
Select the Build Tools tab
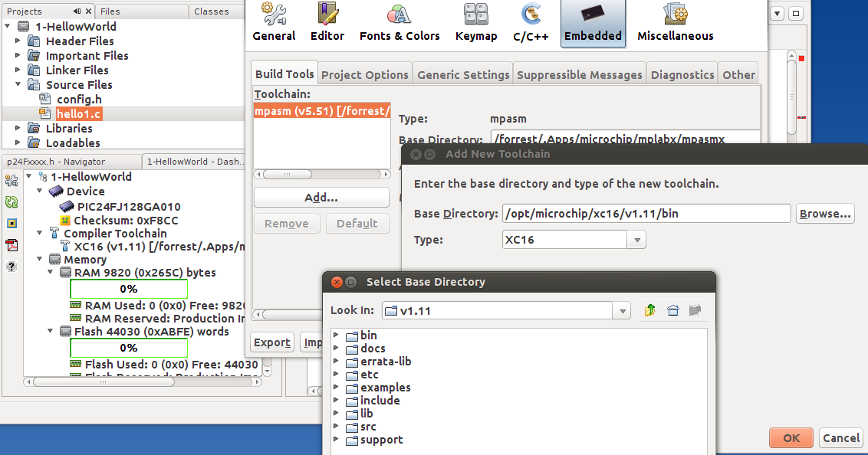pyautogui.click(x=284, y=74)
